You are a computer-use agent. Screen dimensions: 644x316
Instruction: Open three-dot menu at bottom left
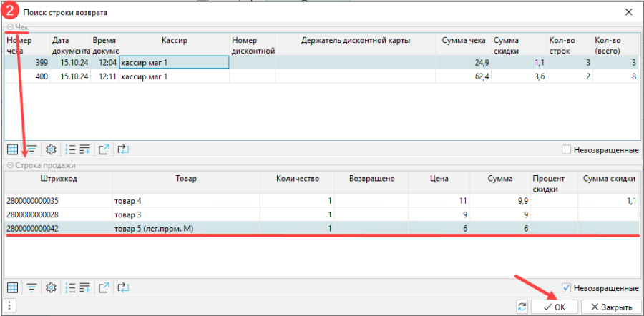[x=7, y=306]
